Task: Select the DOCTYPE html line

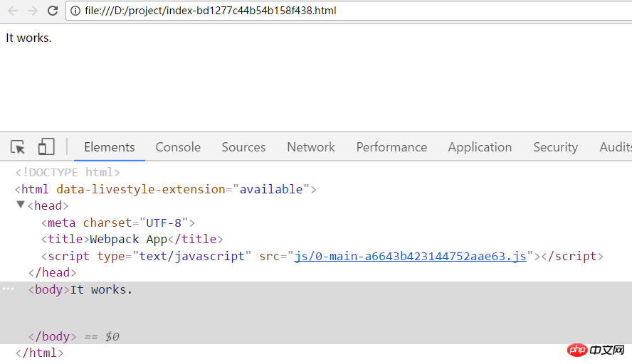Action: coord(68,172)
